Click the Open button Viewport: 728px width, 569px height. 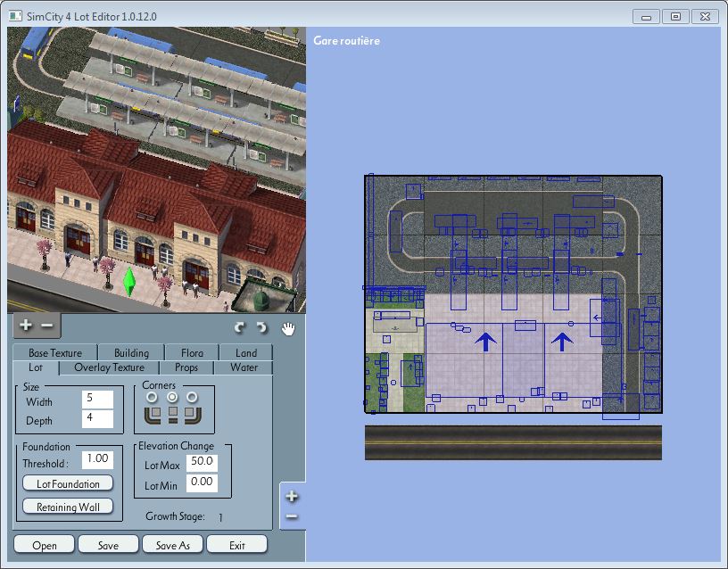(x=44, y=545)
